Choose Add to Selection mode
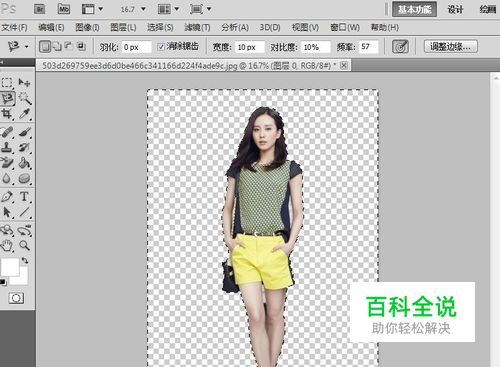The height and width of the screenshot is (367, 500). pyautogui.click(x=57, y=46)
